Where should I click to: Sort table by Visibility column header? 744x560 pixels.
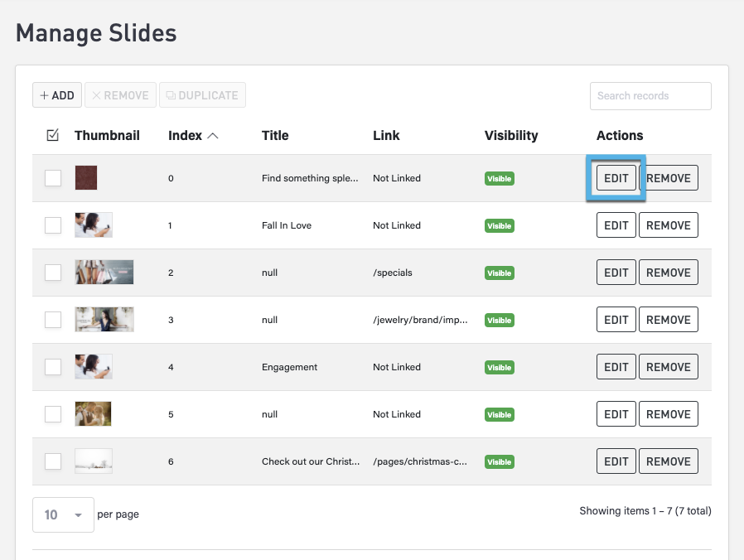[510, 135]
